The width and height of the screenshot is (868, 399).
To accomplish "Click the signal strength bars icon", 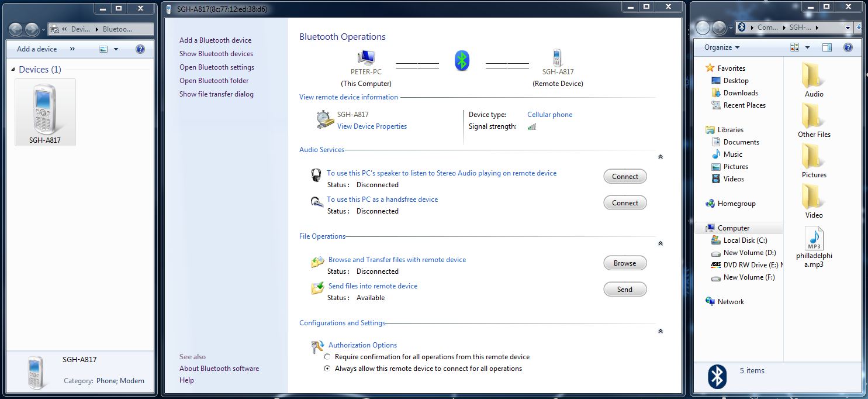I will point(532,126).
